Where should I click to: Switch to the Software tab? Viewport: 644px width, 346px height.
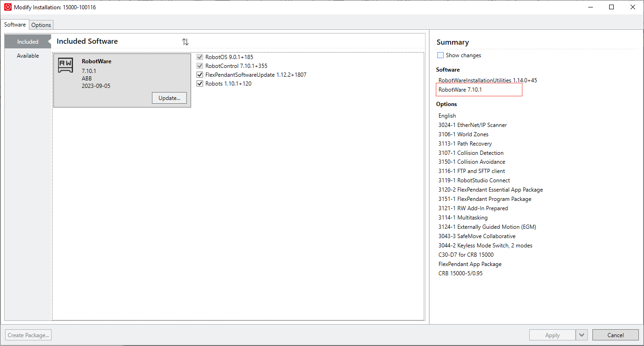[15, 25]
